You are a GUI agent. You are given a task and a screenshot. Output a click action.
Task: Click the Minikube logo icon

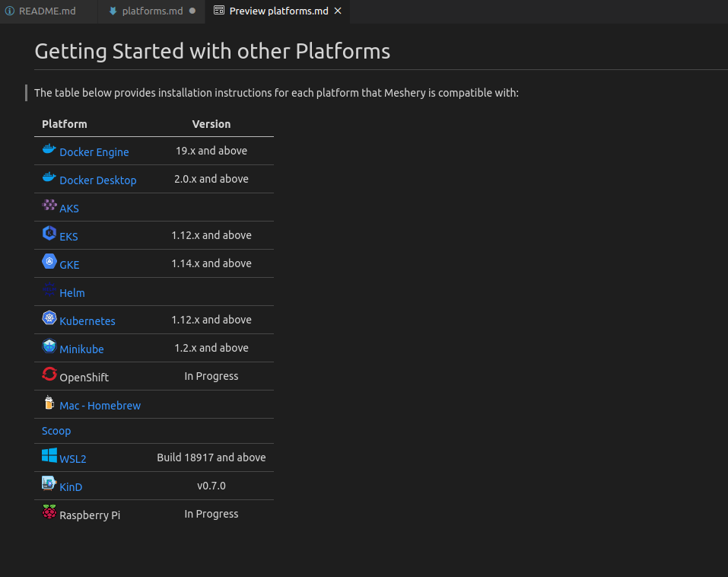pyautogui.click(x=49, y=346)
